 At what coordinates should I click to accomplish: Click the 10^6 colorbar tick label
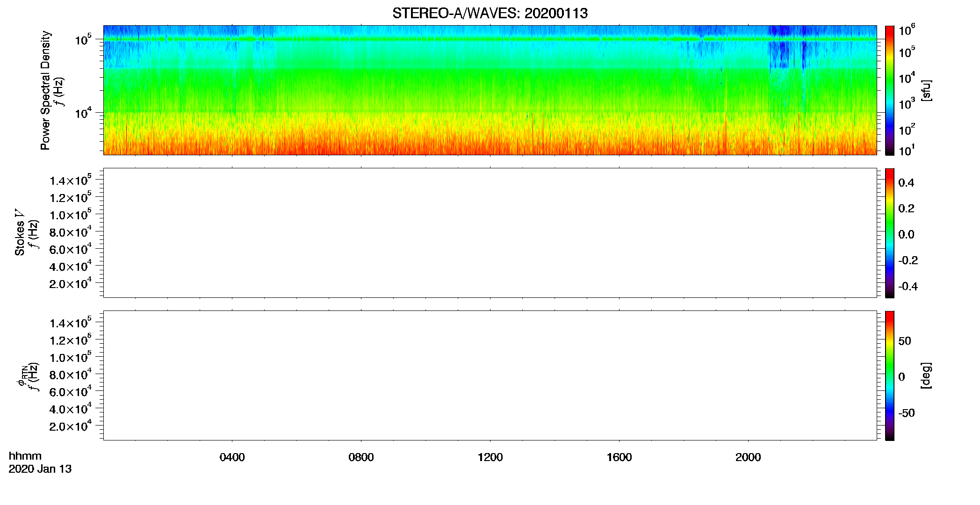coord(907,31)
